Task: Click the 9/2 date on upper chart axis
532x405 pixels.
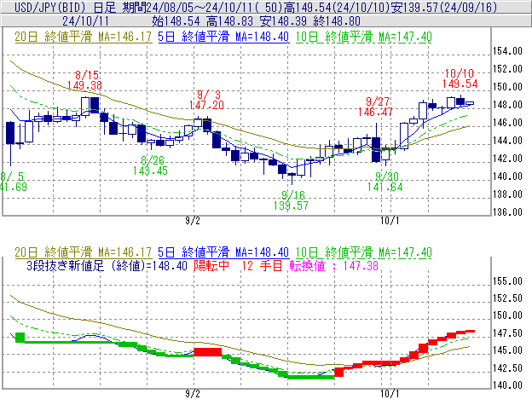Action: tap(193, 222)
